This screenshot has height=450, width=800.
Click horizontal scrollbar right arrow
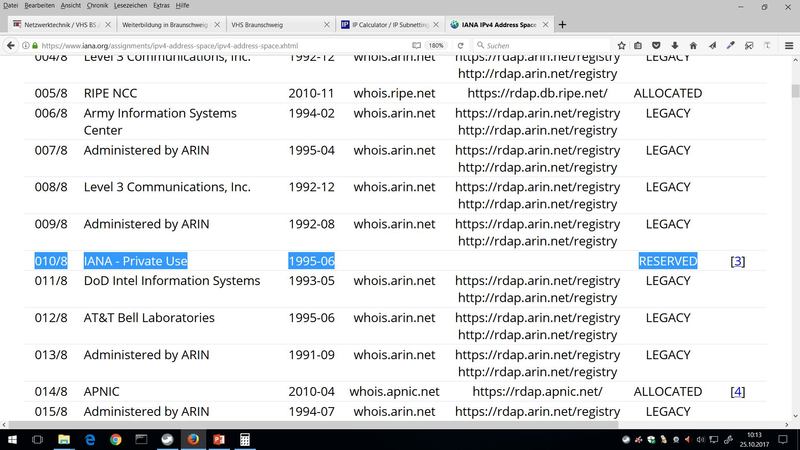pyautogui.click(x=787, y=424)
